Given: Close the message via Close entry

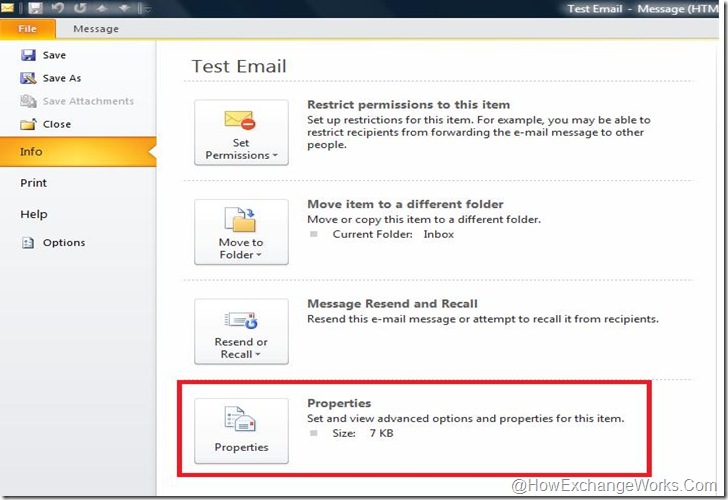Looking at the screenshot, I should pos(57,124).
